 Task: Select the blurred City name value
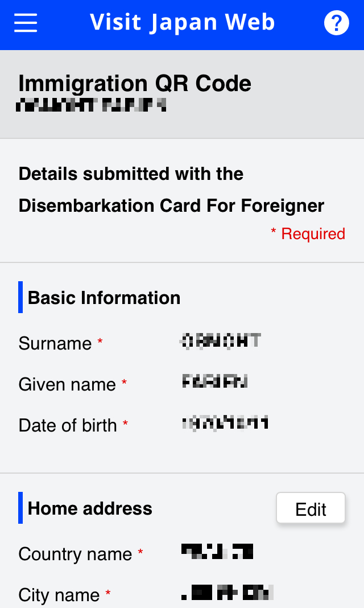[x=227, y=593]
